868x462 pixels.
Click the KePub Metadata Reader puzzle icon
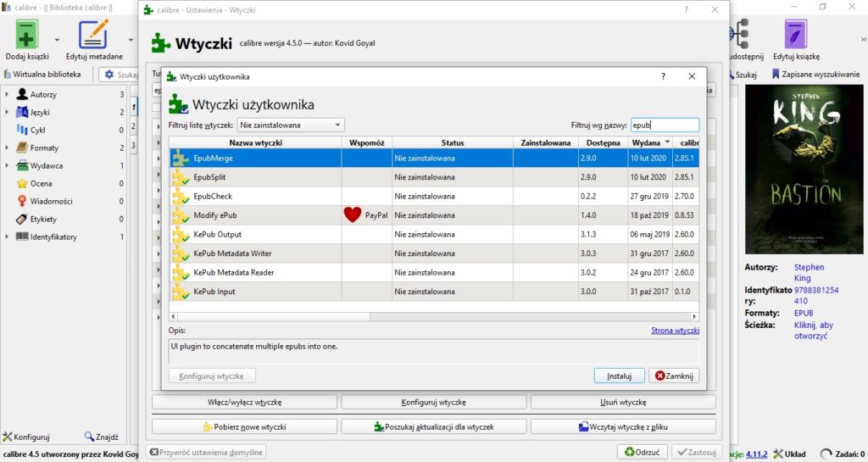tap(181, 273)
